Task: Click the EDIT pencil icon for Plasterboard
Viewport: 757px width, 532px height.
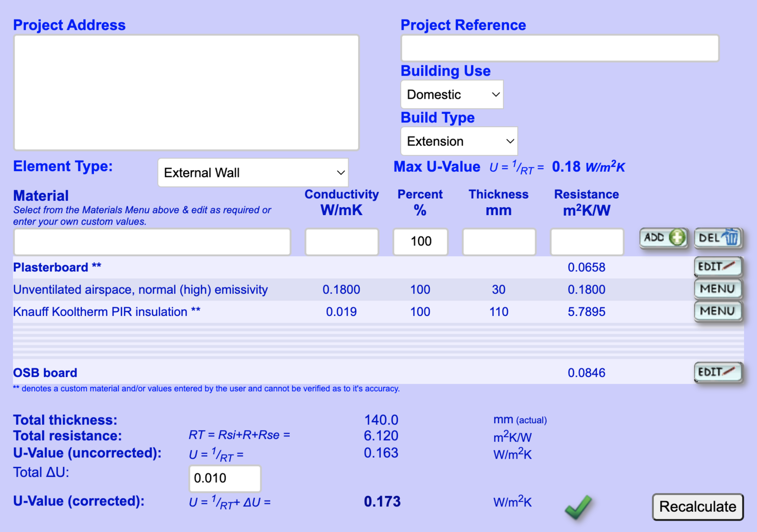Action: [717, 267]
